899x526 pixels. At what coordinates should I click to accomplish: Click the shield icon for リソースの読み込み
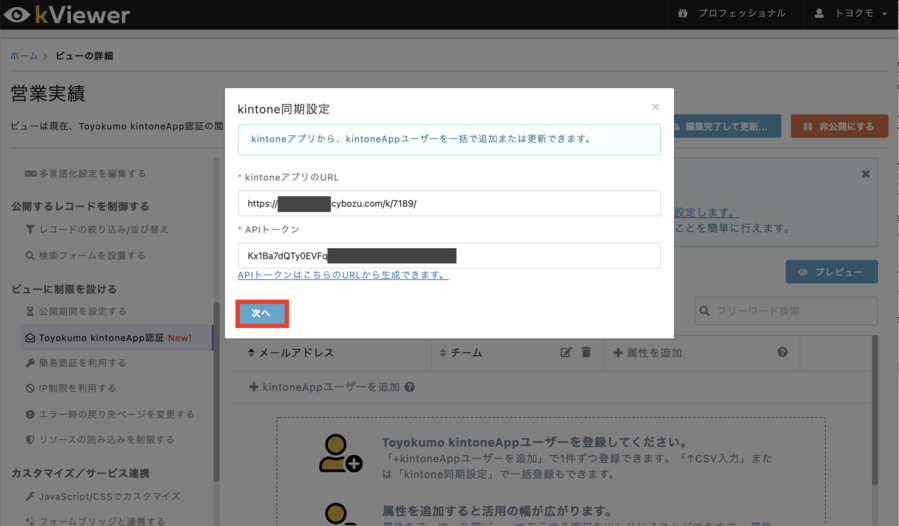pyautogui.click(x=30, y=439)
